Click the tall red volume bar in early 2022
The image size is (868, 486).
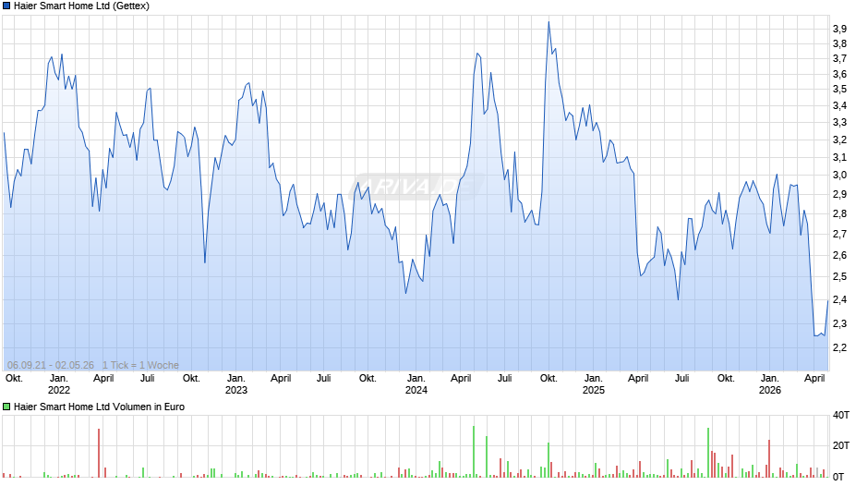(99, 453)
